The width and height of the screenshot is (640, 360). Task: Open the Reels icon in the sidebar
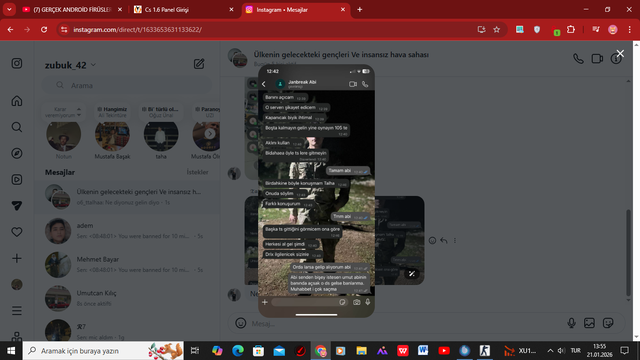point(17,180)
